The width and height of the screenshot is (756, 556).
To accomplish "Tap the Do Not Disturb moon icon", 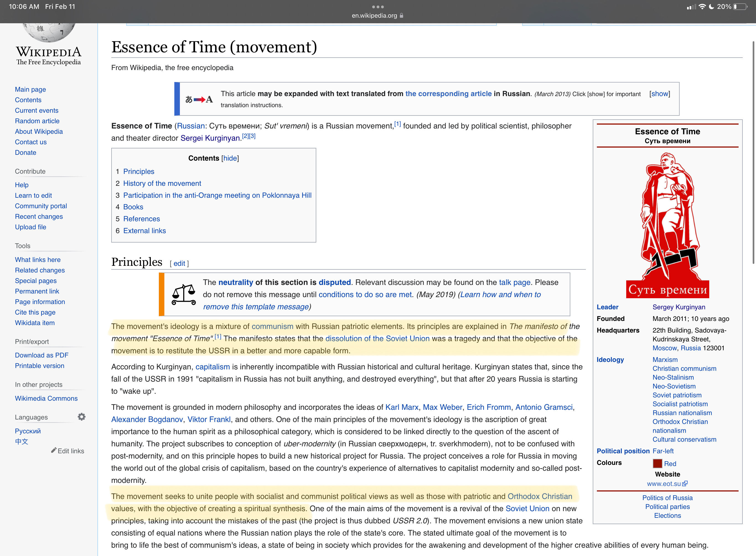I will (x=711, y=7).
